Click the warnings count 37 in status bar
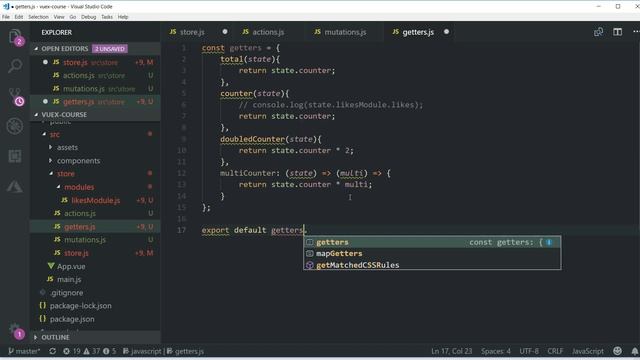 (x=91, y=351)
